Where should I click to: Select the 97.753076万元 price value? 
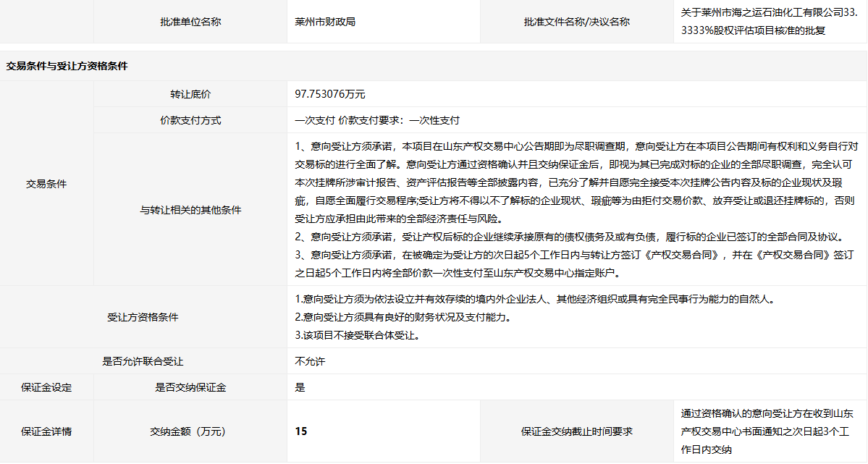(x=330, y=94)
